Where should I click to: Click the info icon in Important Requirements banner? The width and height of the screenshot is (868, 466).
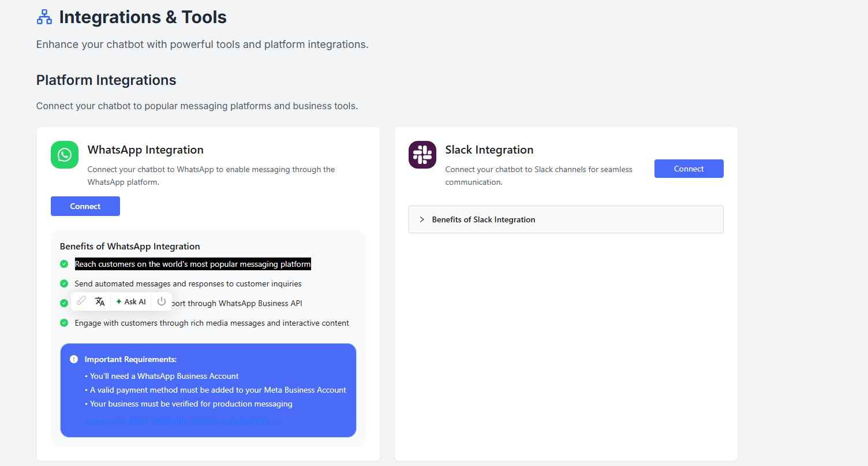click(74, 359)
